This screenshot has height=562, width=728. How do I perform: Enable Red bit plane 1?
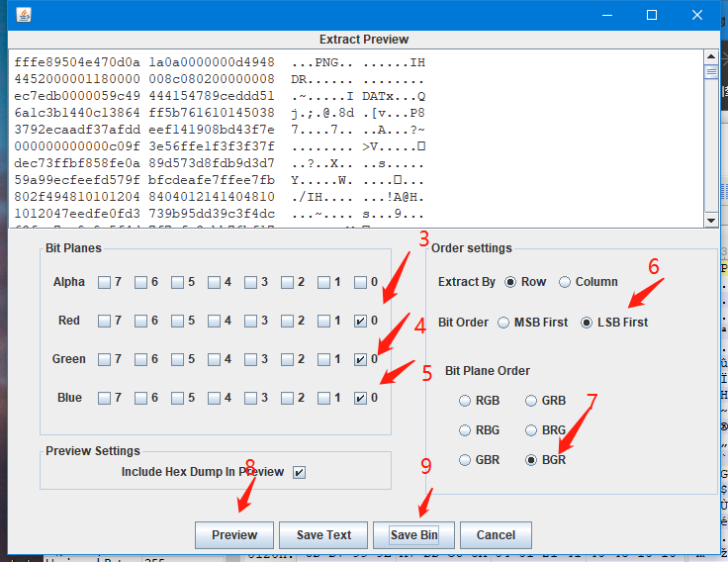323,321
